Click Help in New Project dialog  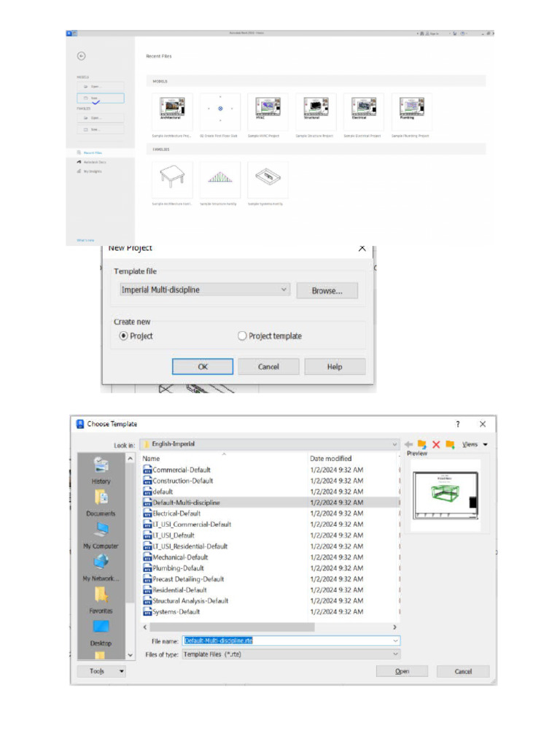[335, 367]
